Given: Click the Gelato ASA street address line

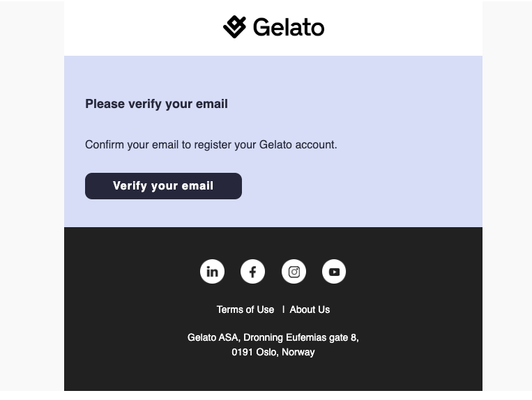Looking at the screenshot, I should (x=273, y=337).
